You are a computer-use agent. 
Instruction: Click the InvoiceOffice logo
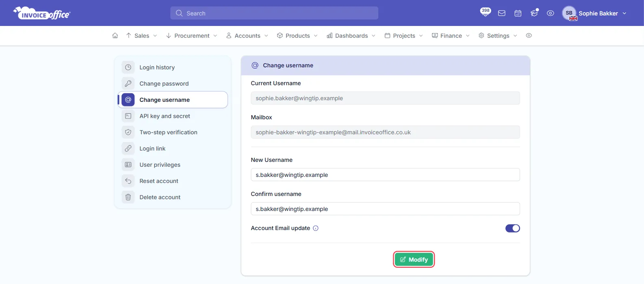tap(42, 13)
